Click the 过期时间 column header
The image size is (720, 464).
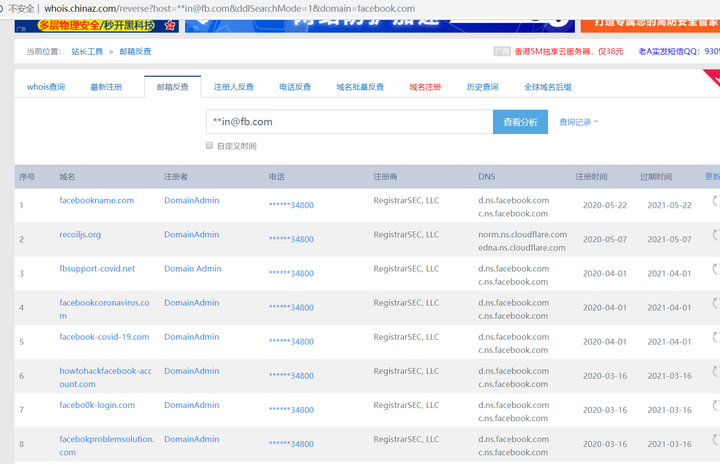point(656,177)
